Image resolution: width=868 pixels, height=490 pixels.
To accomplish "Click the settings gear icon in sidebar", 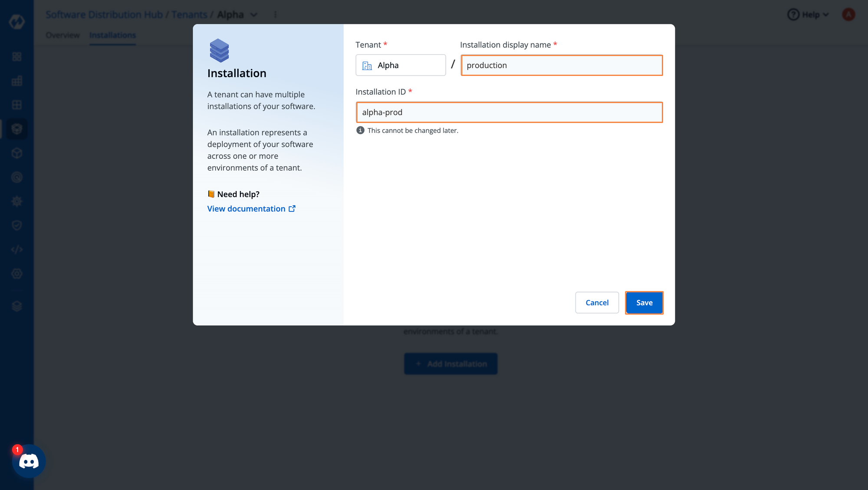I will pos(16,201).
